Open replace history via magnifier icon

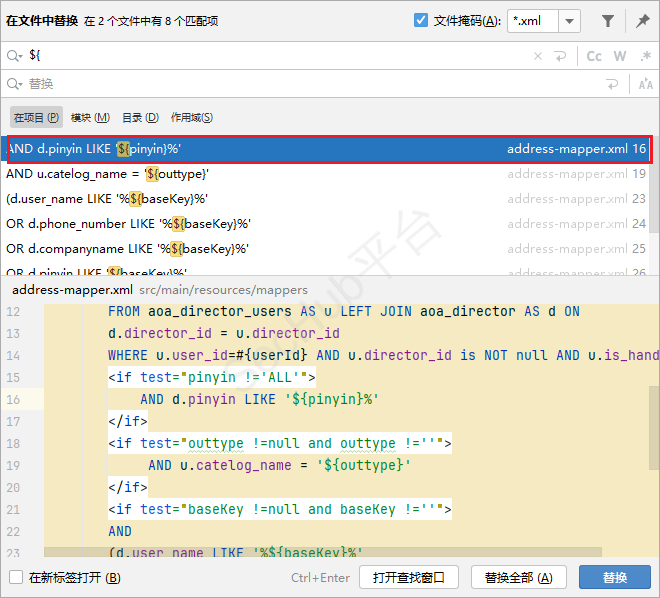pos(14,85)
